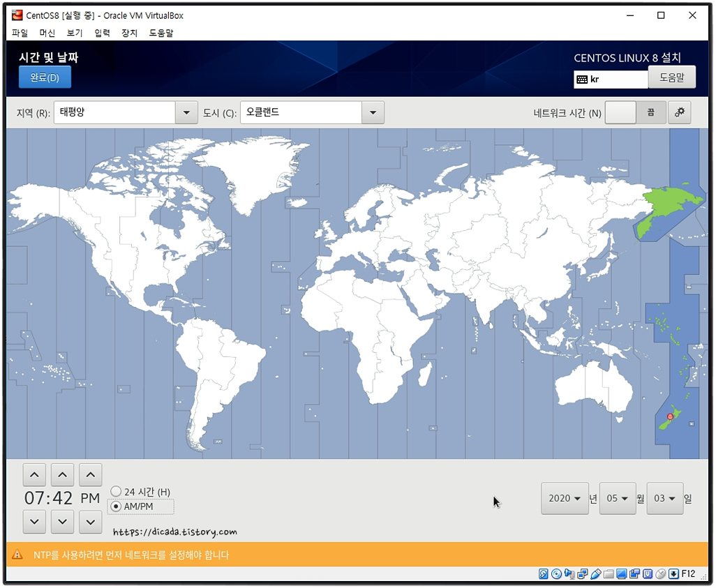716x588 pixels.
Task: Open the 도시 city dropdown
Action: point(373,112)
